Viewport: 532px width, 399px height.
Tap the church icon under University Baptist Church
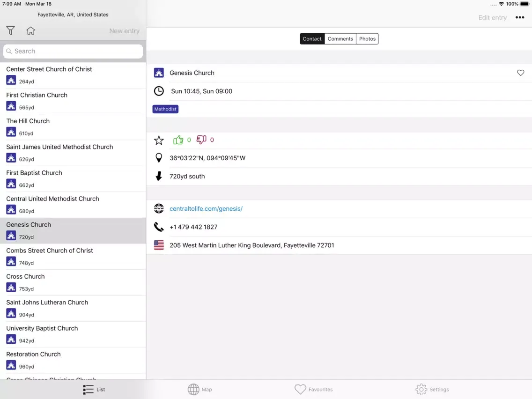tap(11, 339)
